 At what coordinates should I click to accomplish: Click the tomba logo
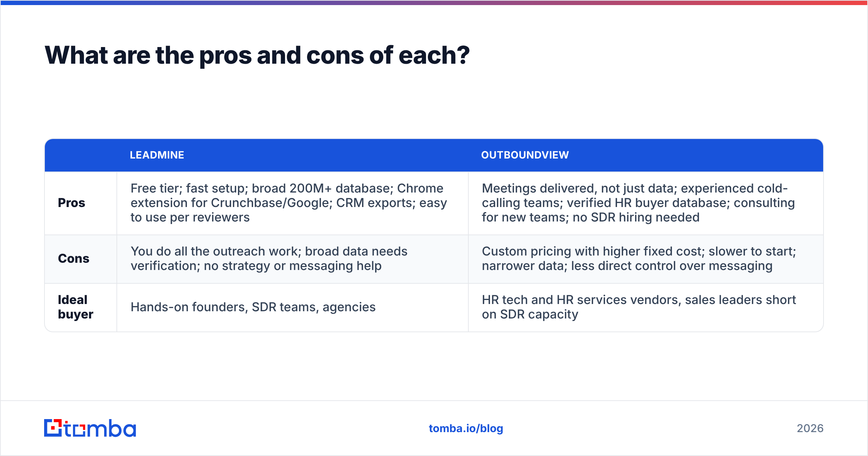pos(90,428)
